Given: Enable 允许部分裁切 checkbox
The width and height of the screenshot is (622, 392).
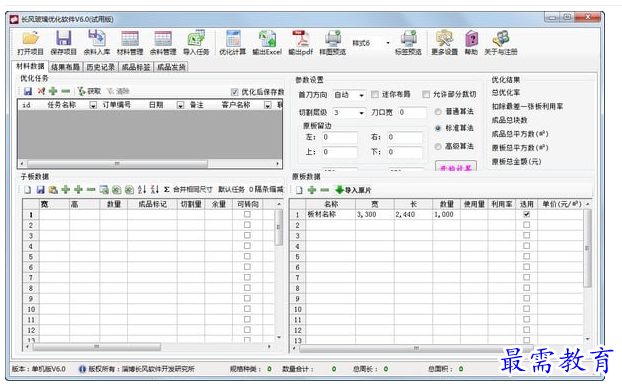Looking at the screenshot, I should pyautogui.click(x=426, y=94).
